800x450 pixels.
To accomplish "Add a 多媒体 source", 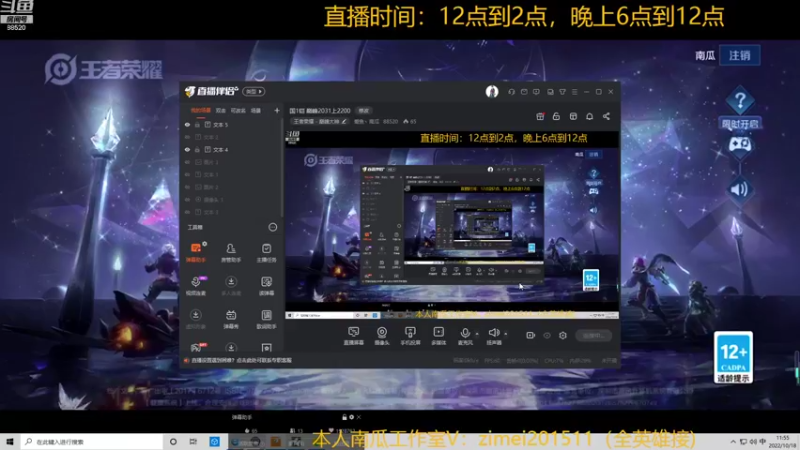I will tap(438, 336).
